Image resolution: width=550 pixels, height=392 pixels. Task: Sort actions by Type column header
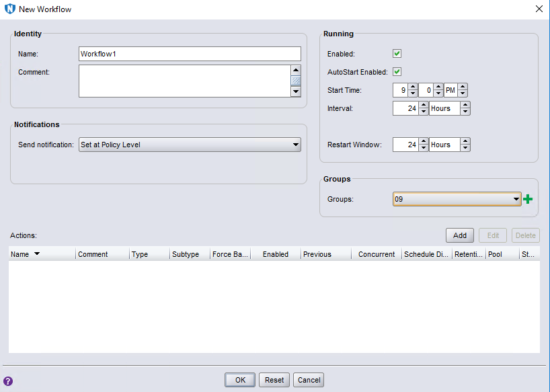149,254
